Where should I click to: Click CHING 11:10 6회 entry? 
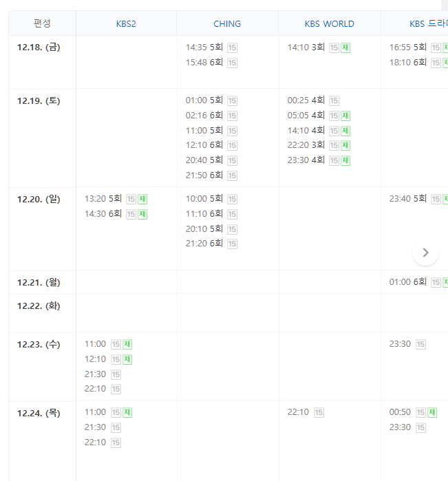pyautogui.click(x=204, y=214)
